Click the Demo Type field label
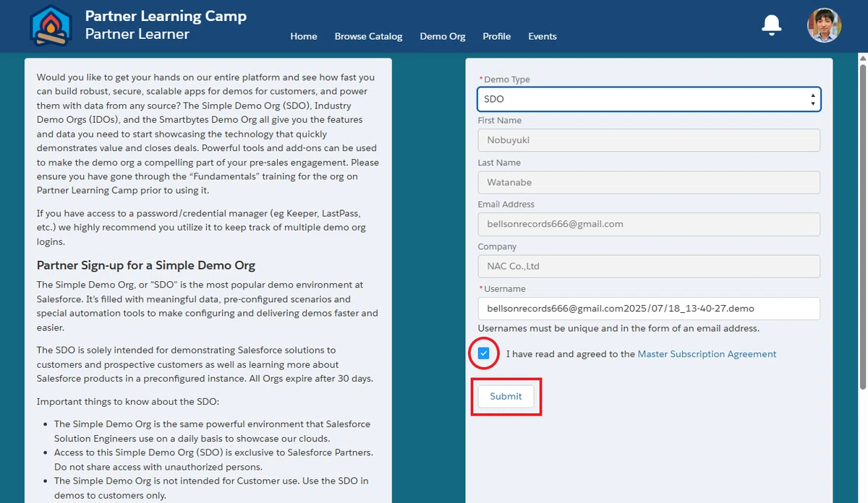This screenshot has height=503, width=868. pos(507,79)
